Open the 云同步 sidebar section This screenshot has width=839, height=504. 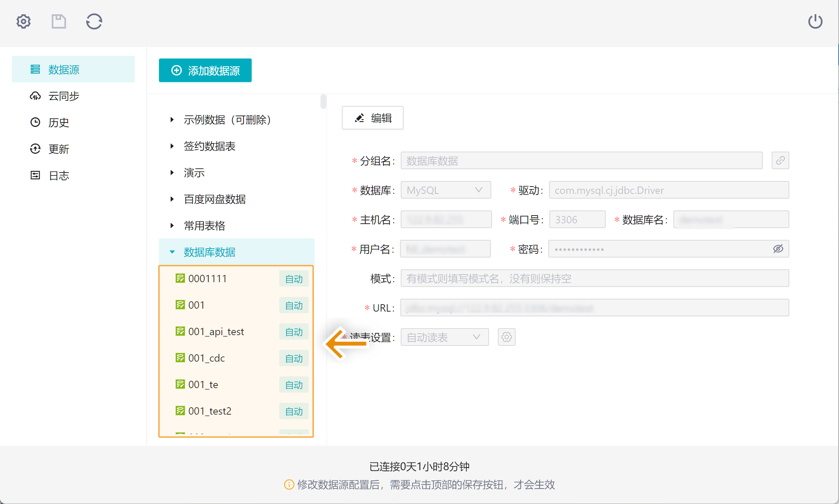(x=73, y=96)
